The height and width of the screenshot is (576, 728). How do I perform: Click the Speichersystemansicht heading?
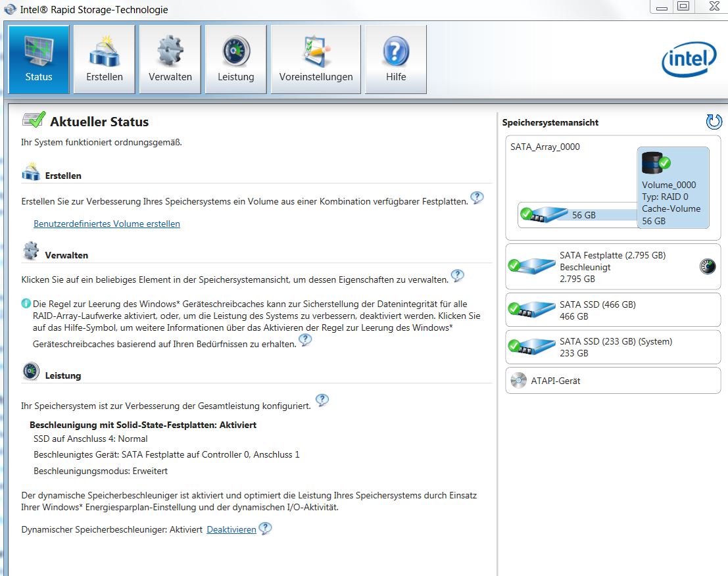coord(550,122)
